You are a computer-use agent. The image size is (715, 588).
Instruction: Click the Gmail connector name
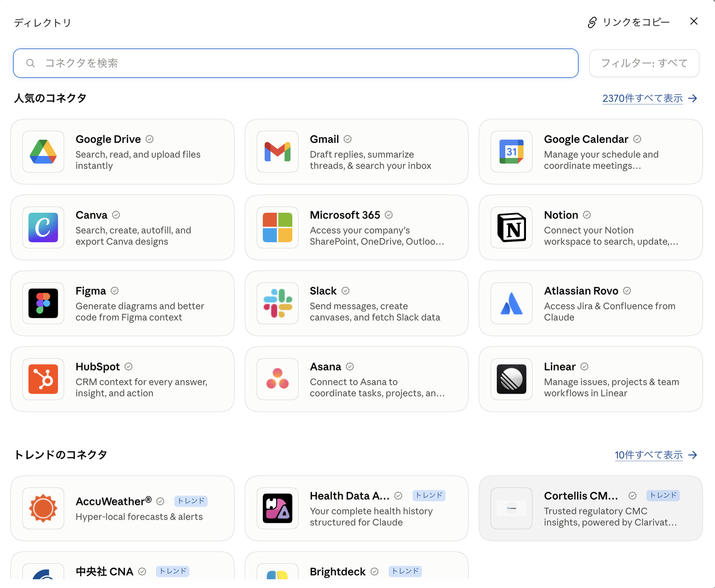click(324, 139)
